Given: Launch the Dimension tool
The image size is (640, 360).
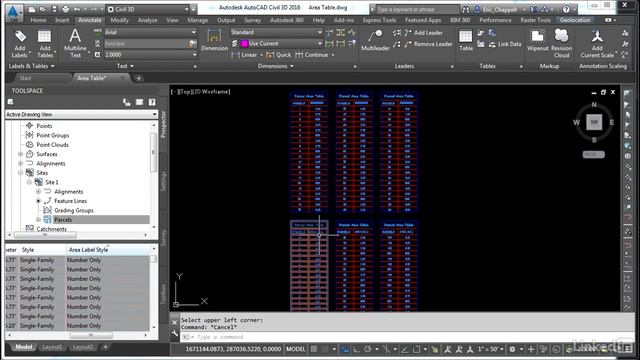Looking at the screenshot, I should point(214,40).
